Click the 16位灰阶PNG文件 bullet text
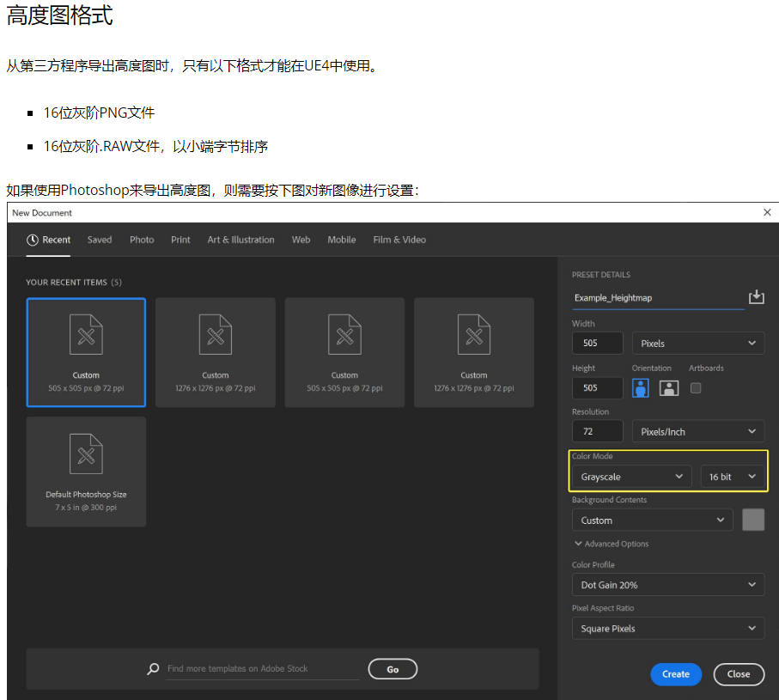 point(99,113)
